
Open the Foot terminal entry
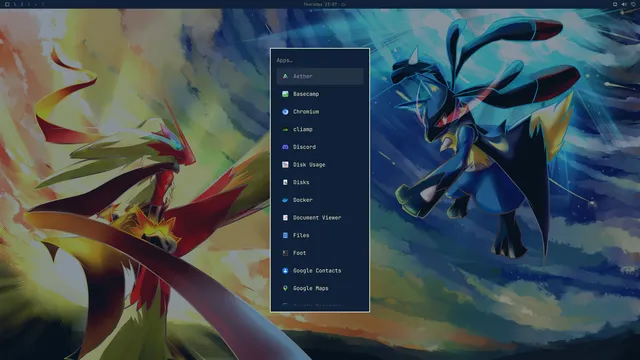point(320,253)
